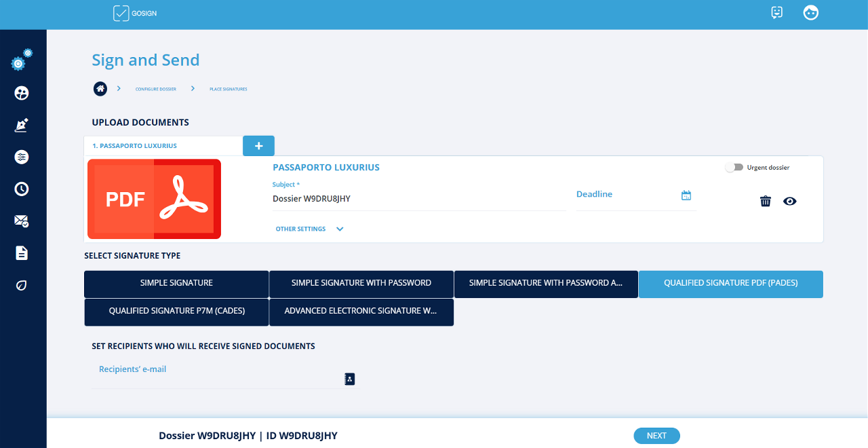Image resolution: width=868 pixels, height=448 pixels.
Task: Open the pen signature icon in sidebar
Action: pyautogui.click(x=22, y=125)
